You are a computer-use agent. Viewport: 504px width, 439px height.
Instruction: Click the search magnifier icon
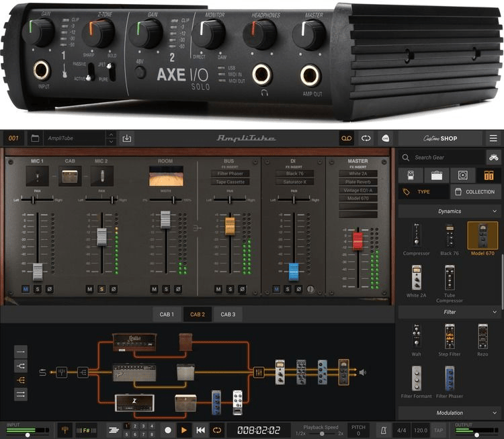(406, 157)
